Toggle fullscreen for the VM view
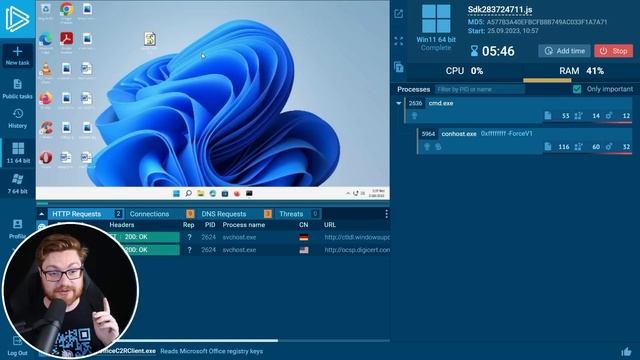This screenshot has width=640, height=360. tap(399, 41)
